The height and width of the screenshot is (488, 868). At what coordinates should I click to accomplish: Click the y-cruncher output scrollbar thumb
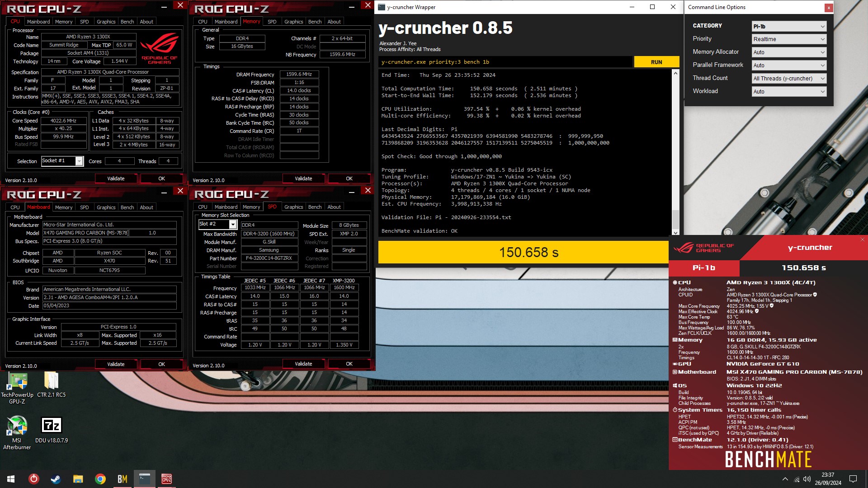675,220
